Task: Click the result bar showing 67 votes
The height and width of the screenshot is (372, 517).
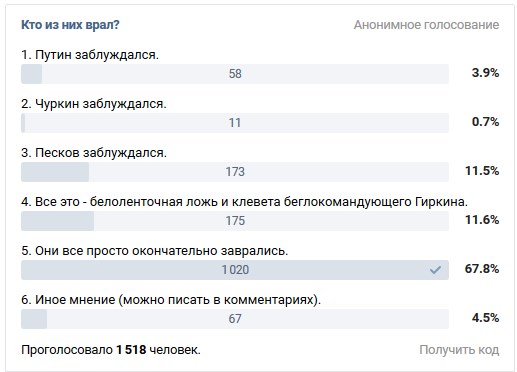Action: click(235, 319)
